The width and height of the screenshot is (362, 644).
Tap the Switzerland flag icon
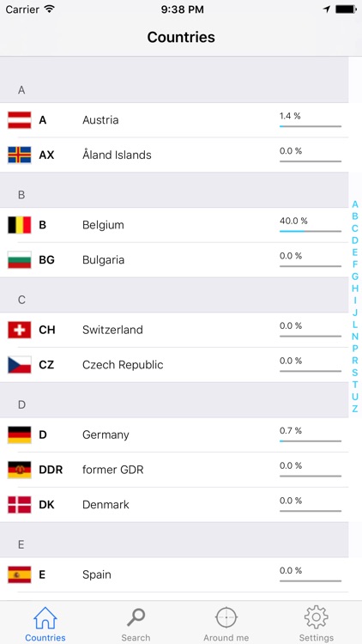[19, 330]
